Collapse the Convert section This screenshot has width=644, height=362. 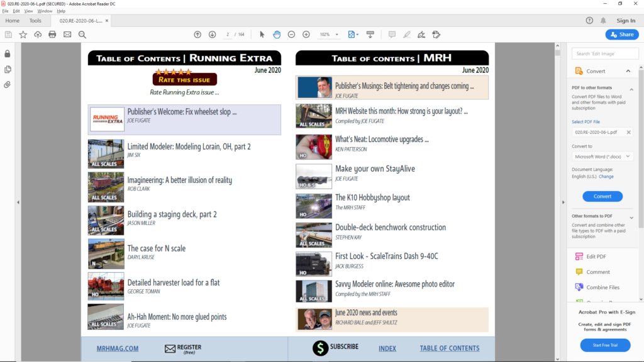(x=628, y=71)
